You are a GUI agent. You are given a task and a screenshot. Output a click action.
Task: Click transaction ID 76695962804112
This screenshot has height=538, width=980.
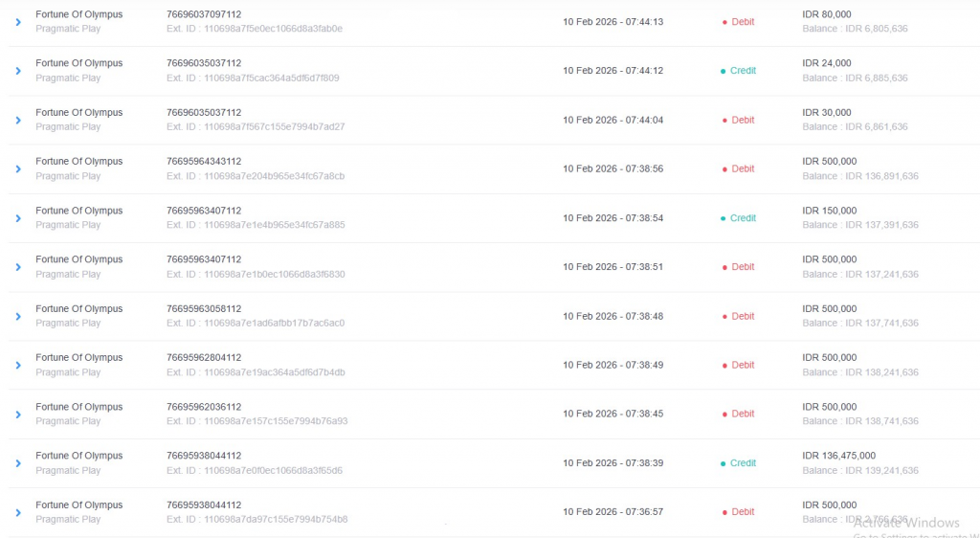(204, 358)
